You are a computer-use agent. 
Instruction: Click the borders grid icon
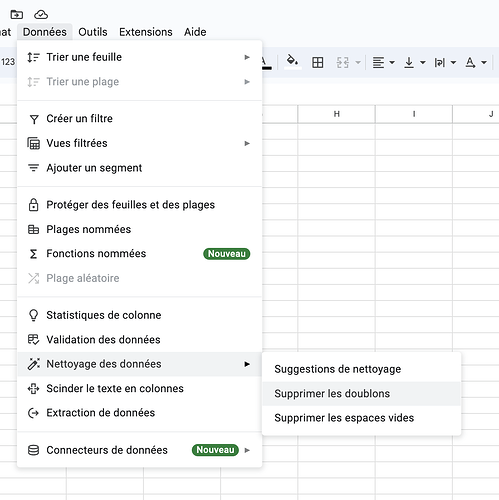[x=317, y=62]
